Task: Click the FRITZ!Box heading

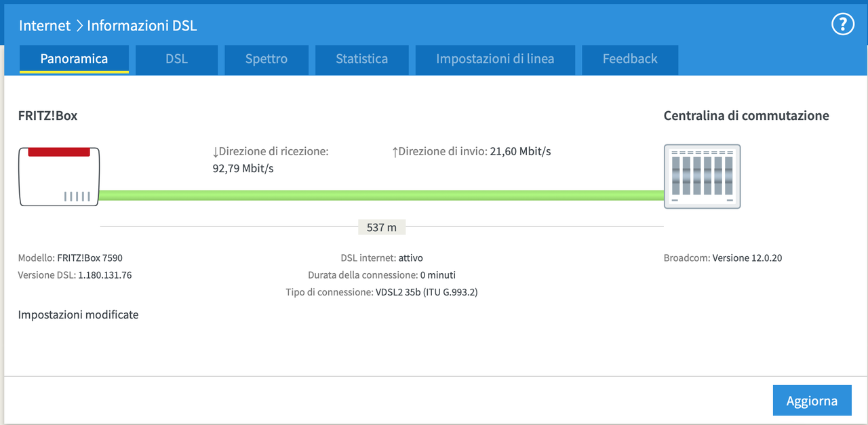Action: [48, 116]
